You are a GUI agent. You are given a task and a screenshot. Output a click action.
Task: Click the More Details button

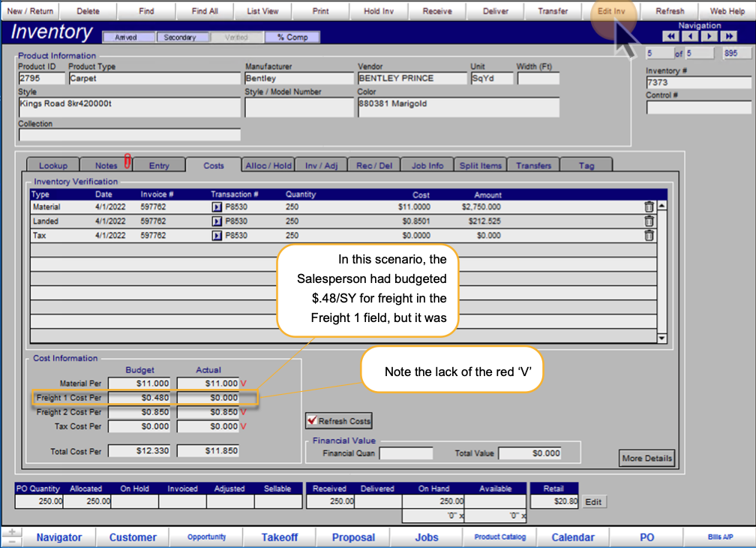[646, 458]
